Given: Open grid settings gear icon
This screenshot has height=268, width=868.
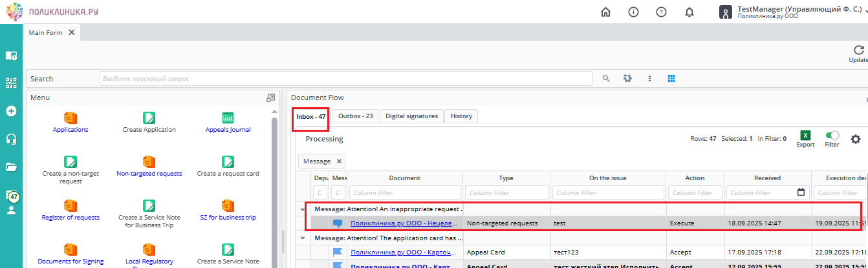Looking at the screenshot, I should [856, 139].
